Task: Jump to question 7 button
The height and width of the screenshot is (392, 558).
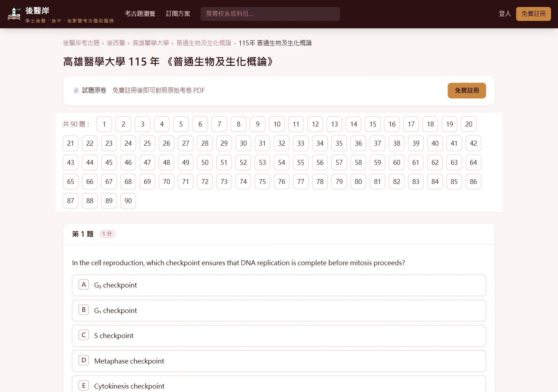Action: click(219, 124)
